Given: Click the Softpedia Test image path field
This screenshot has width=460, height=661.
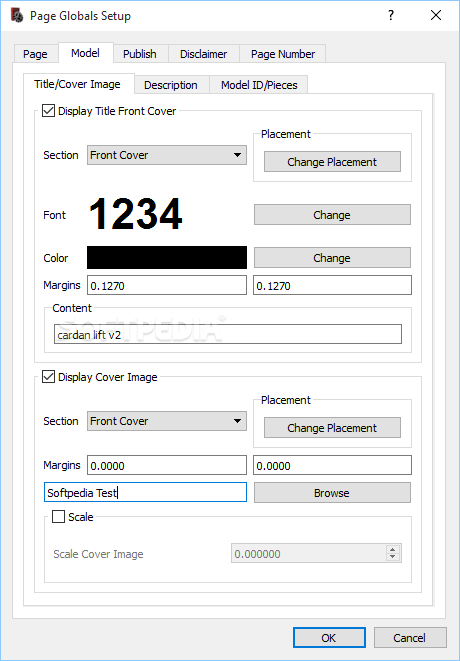Looking at the screenshot, I should pyautogui.click(x=145, y=492).
